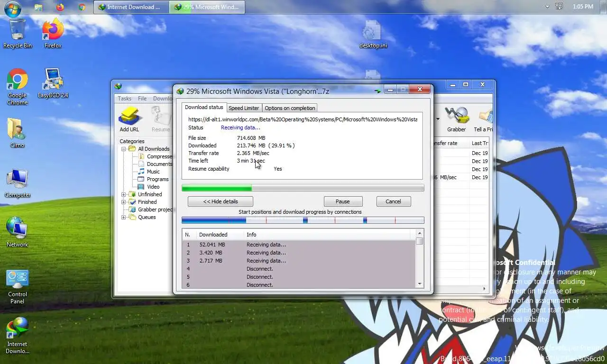Expand the Queues category node

pos(124,217)
